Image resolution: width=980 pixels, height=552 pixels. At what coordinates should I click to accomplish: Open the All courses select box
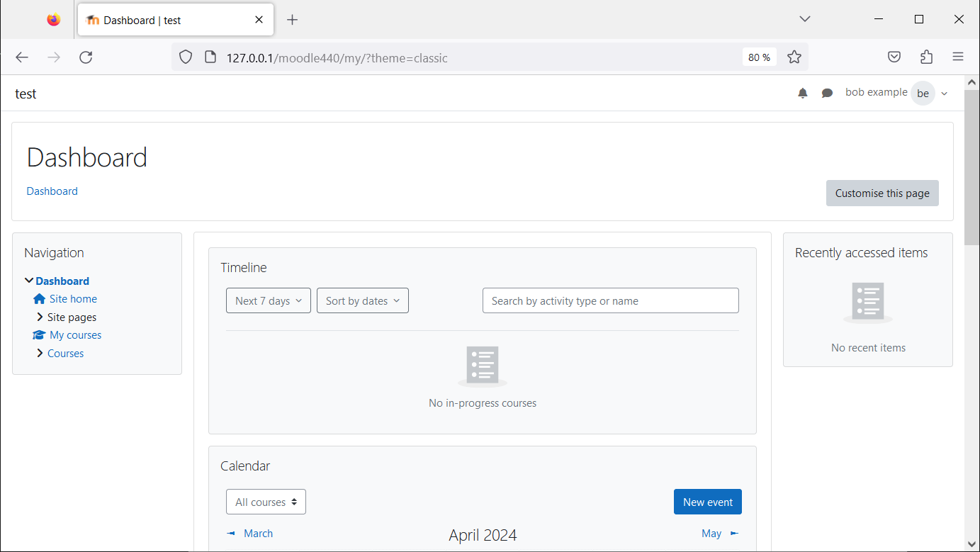(266, 502)
